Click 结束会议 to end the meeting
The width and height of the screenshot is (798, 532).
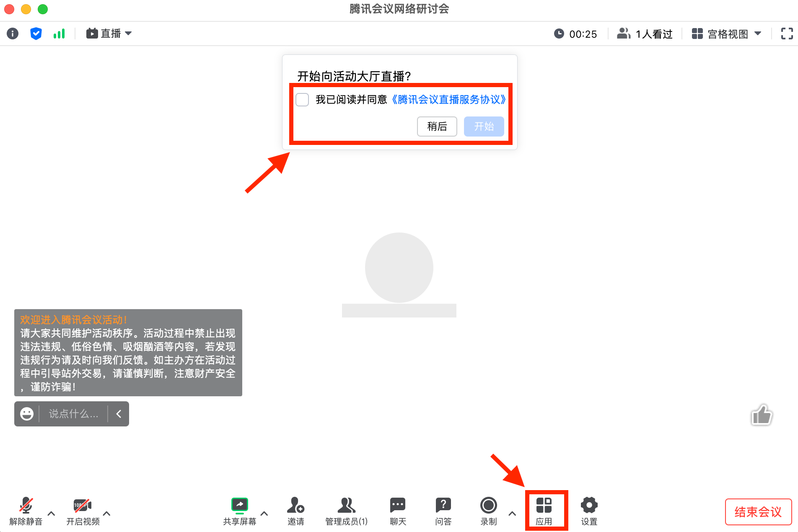coord(758,512)
